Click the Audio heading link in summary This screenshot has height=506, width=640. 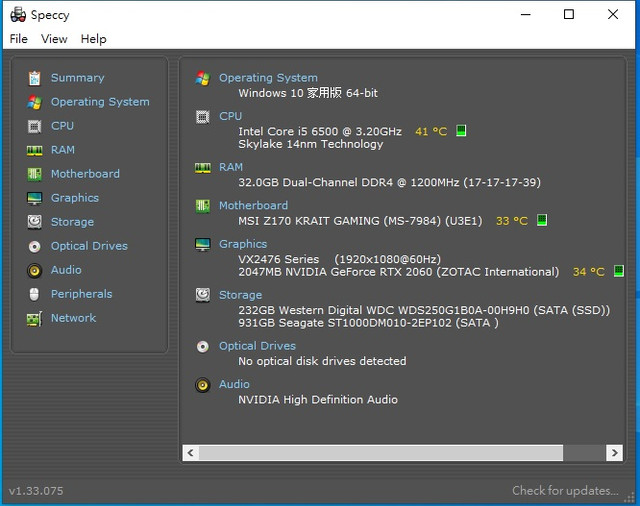tap(234, 384)
